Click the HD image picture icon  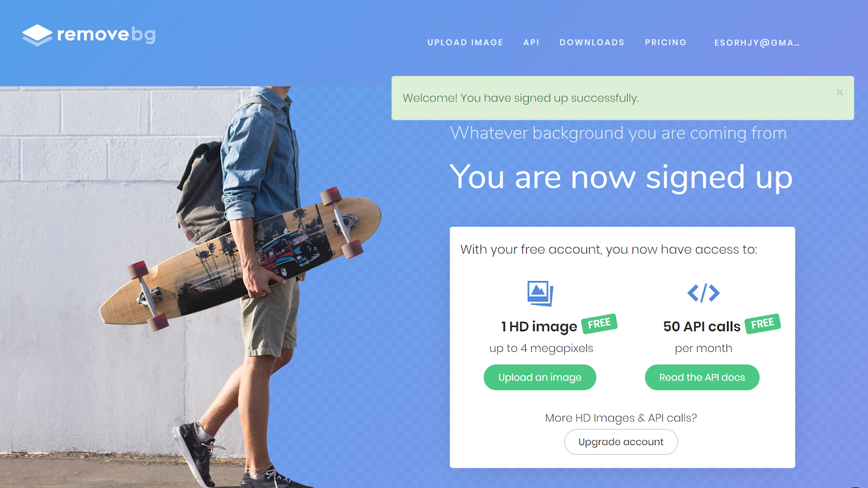tap(540, 293)
